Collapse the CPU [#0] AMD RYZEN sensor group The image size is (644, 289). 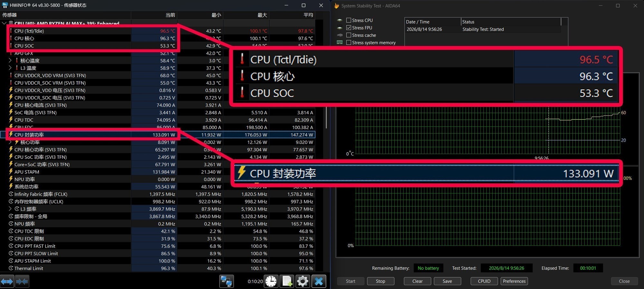(4, 23)
